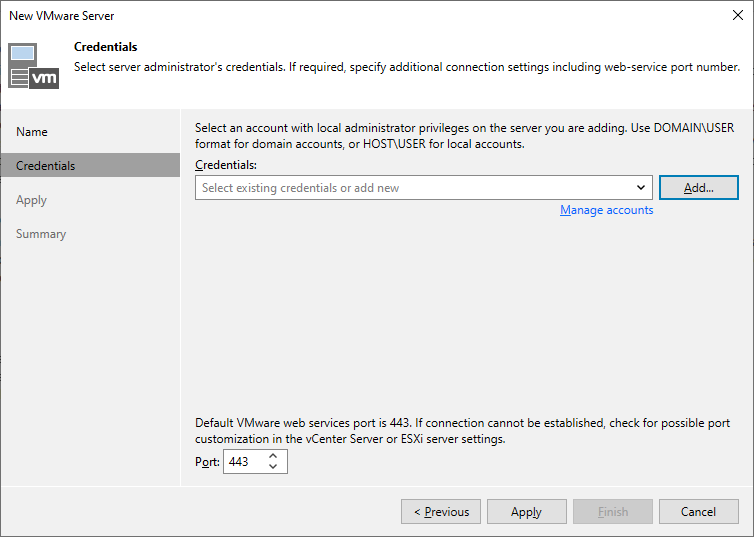
Task: Open the Credentials dropdown list
Action: tap(423, 187)
